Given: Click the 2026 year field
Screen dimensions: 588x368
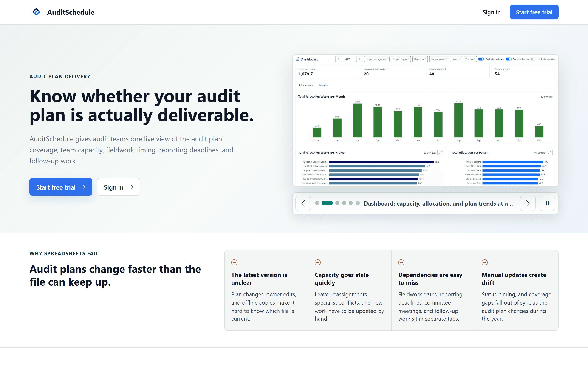Looking at the screenshot, I should 349,59.
